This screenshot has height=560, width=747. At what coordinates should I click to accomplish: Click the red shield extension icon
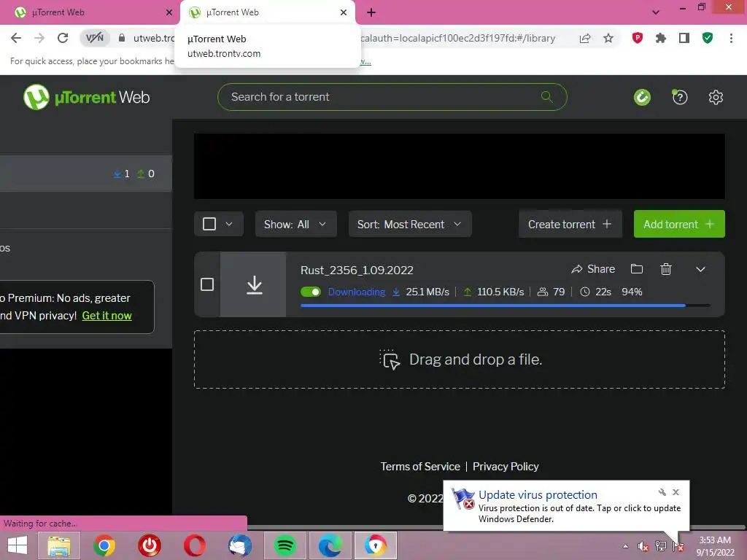(x=638, y=38)
